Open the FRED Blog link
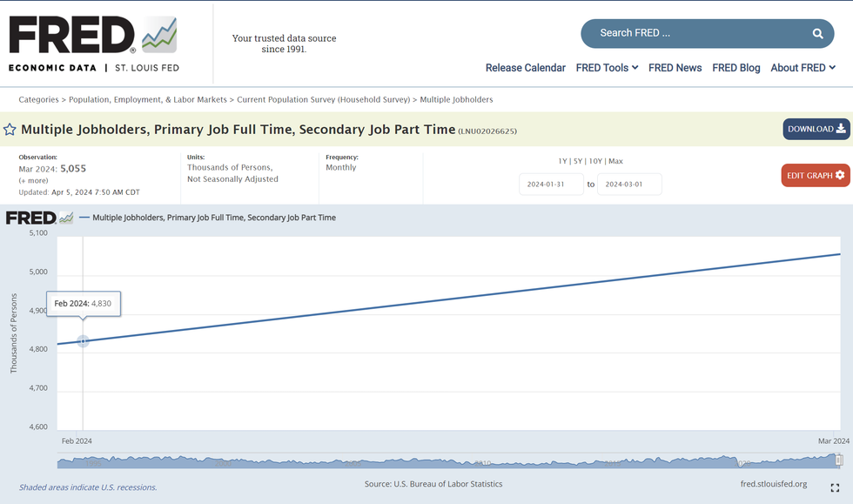Screen dimensions: 853x504 [735, 68]
